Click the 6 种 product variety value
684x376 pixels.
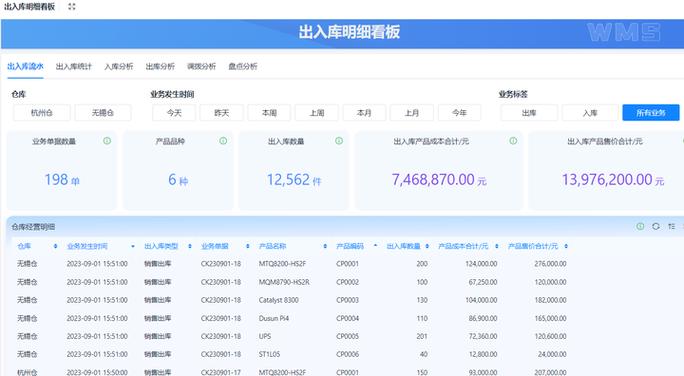178,180
